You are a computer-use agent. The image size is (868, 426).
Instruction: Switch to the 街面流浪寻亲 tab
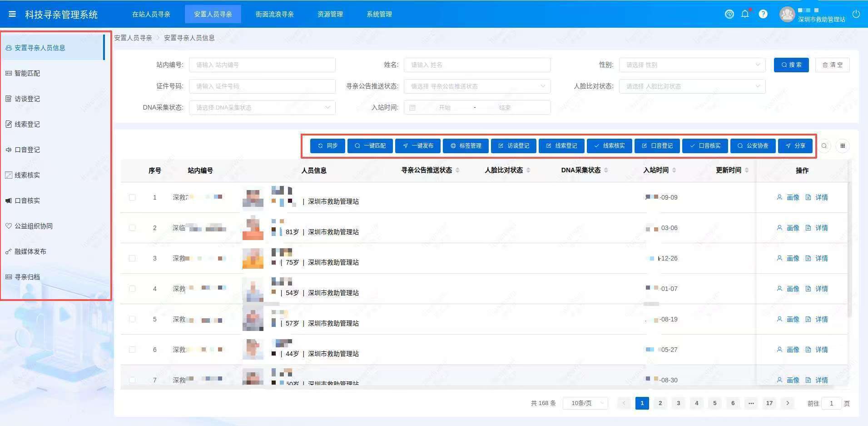click(x=274, y=14)
